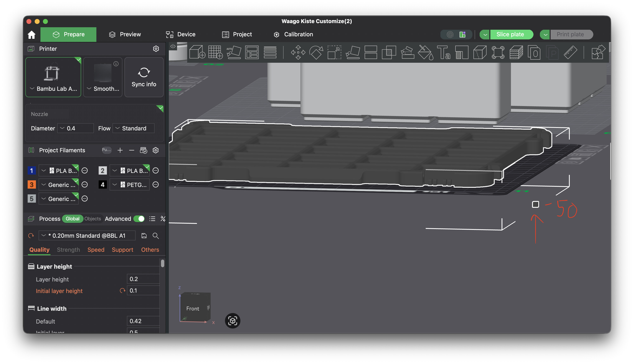
Task: Expand filament 3 Generic dropdown
Action: click(x=59, y=185)
